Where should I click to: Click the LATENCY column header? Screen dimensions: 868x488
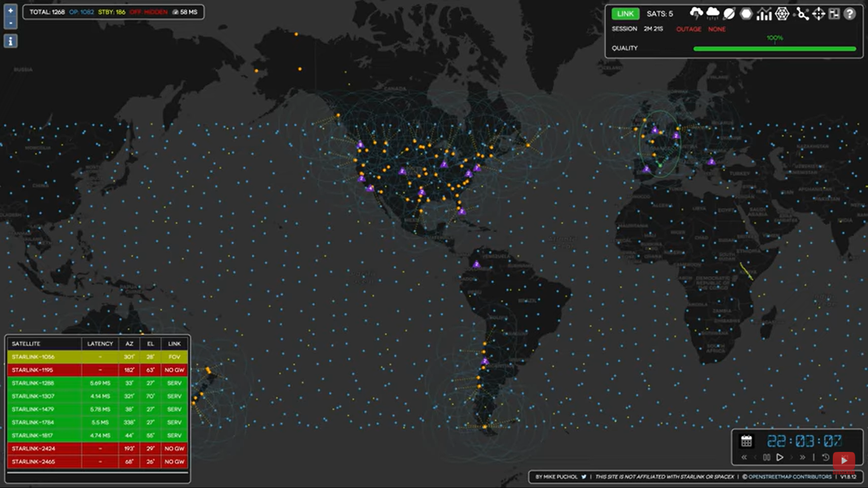(100, 344)
